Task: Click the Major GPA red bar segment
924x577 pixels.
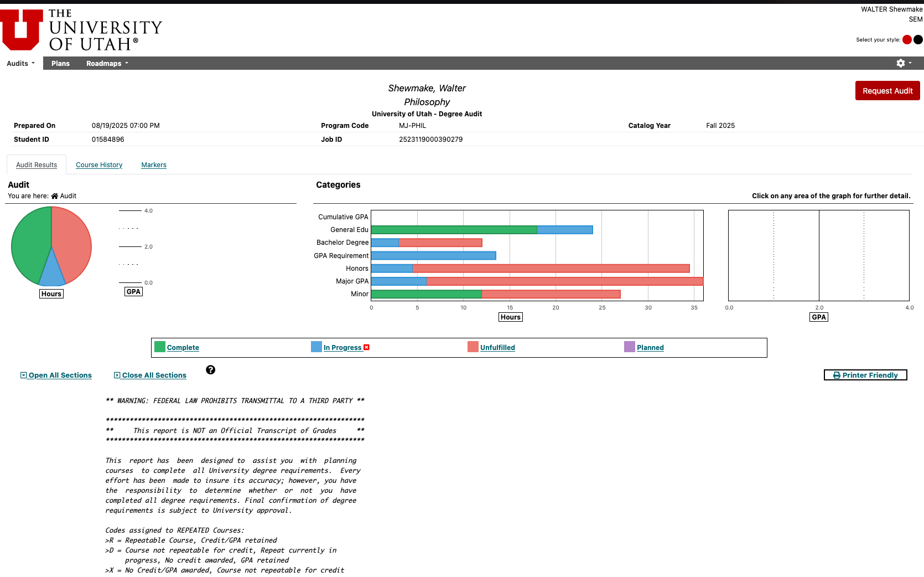Action: tap(565, 281)
